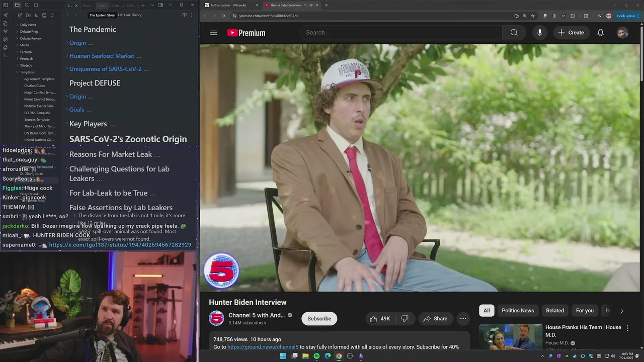This screenshot has width=644, height=362.
Task: Expand the Research folder
Action: (26, 58)
